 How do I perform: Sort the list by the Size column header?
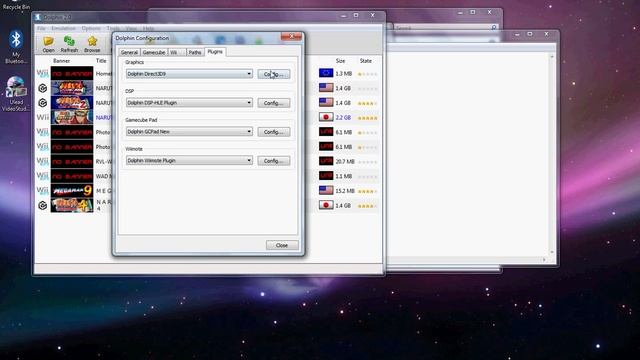[x=340, y=61]
